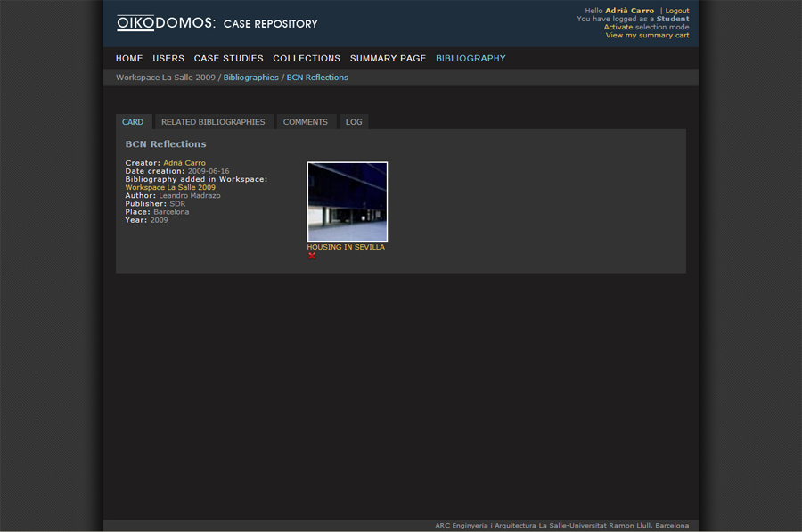Screen dimensions: 802x532
Task: Click Bibliographies in the breadcrumb
Action: pos(250,78)
